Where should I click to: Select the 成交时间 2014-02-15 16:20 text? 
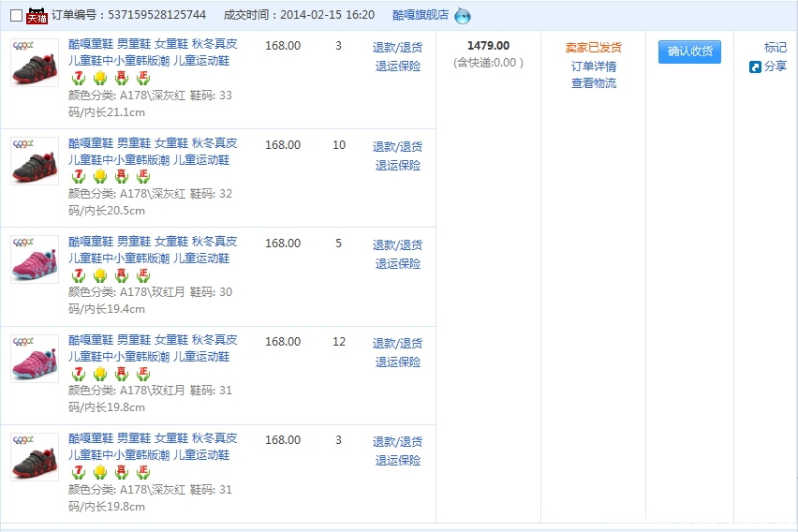300,15
